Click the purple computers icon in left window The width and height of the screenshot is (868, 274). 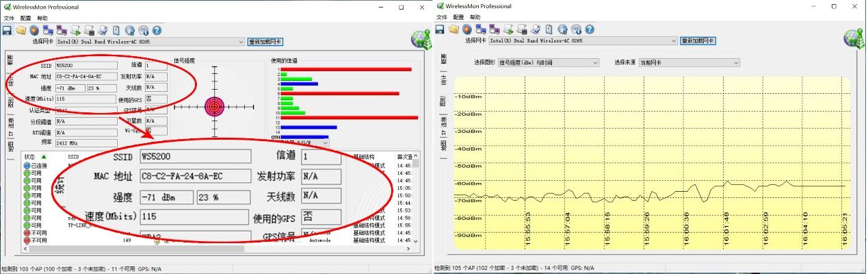tap(62, 30)
